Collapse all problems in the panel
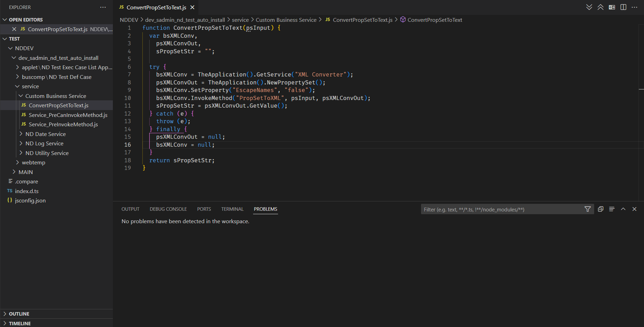Screen dimensions: 644x327 601,209
